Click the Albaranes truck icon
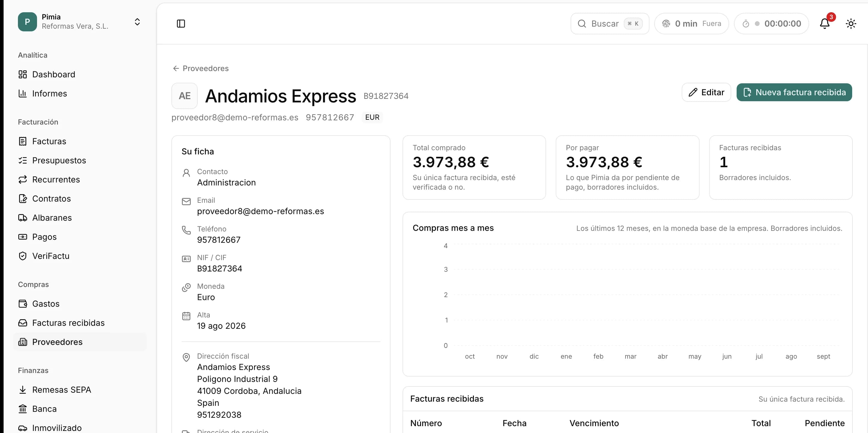Viewport: 868px width, 433px height. [x=23, y=218]
